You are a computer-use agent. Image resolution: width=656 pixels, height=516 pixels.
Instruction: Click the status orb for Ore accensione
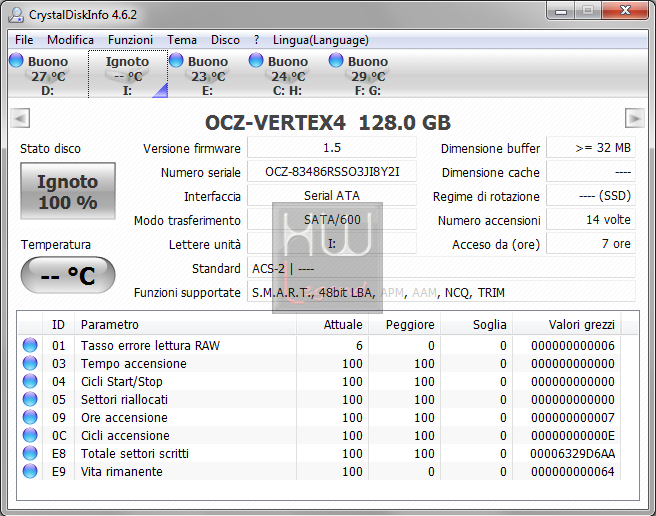[x=30, y=417]
